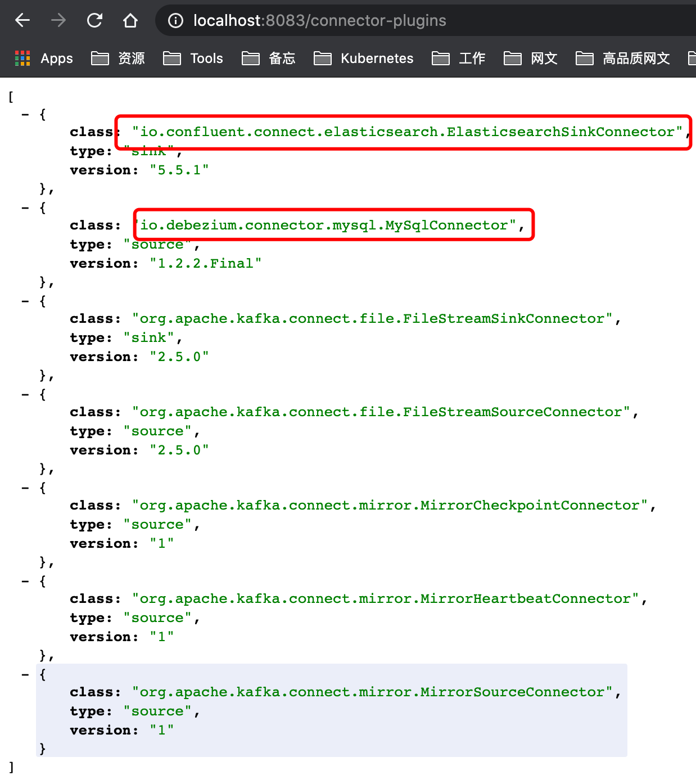Toggle selection of the FileStreamSinkConnector version value
This screenshot has height=784, width=696.
pyautogui.click(x=179, y=356)
